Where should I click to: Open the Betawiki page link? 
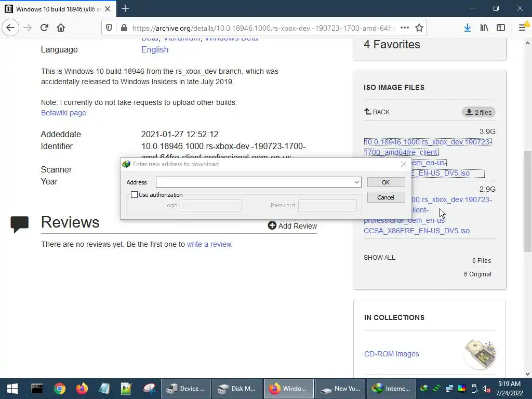[63, 113]
